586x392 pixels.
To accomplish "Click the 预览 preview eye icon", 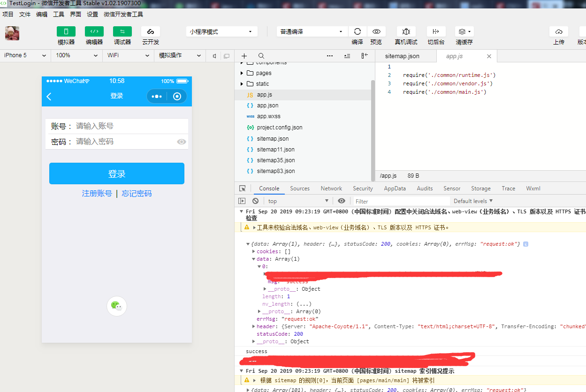I will pos(376,31).
